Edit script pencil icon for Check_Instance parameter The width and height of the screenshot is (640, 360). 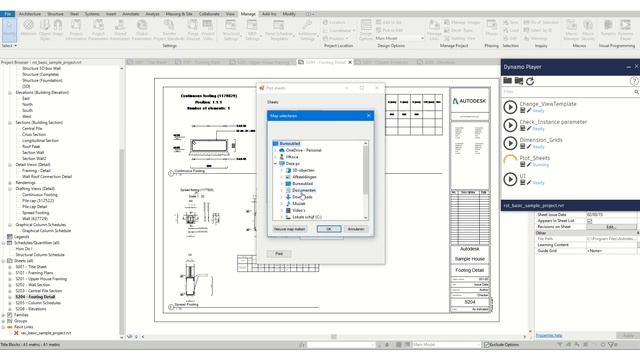tap(529, 129)
